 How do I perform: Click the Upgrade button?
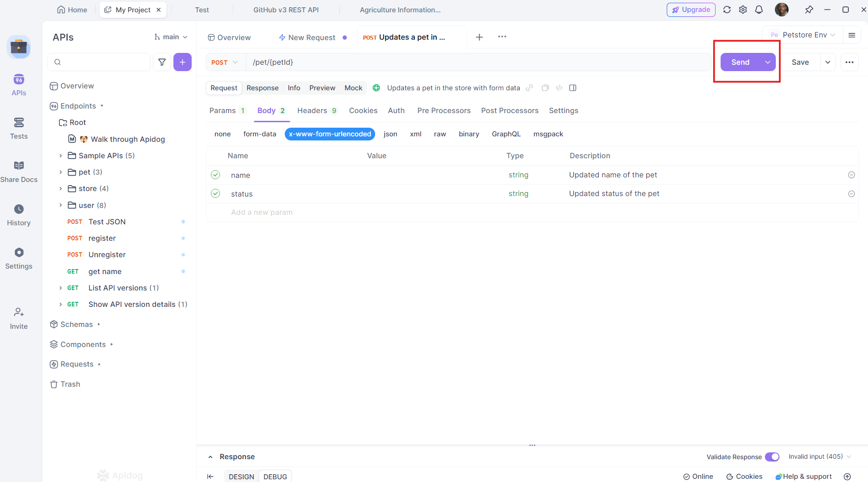691,10
